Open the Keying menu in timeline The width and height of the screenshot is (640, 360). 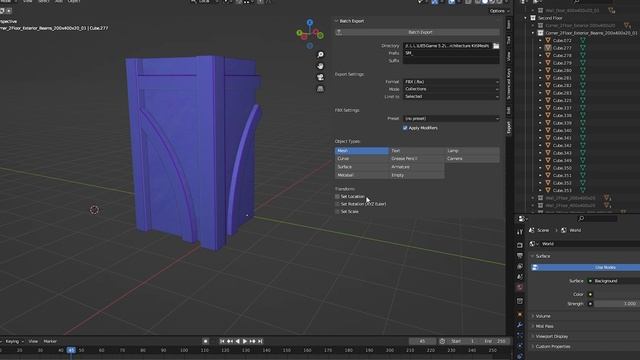(14, 341)
